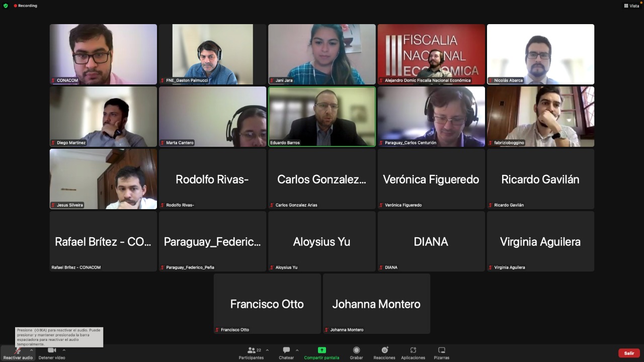Click the reactivar audio tooltip text
This screenshot has height=362, width=644.
tap(59, 337)
